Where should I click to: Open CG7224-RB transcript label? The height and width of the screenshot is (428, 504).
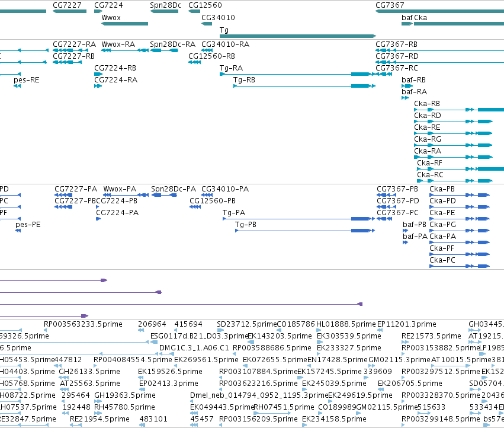[115, 68]
